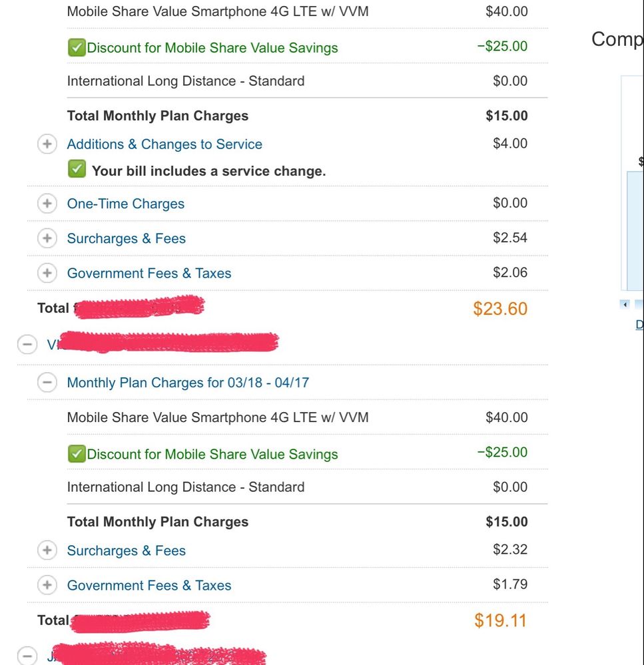Open the Additions & Changes to Service link

[164, 144]
